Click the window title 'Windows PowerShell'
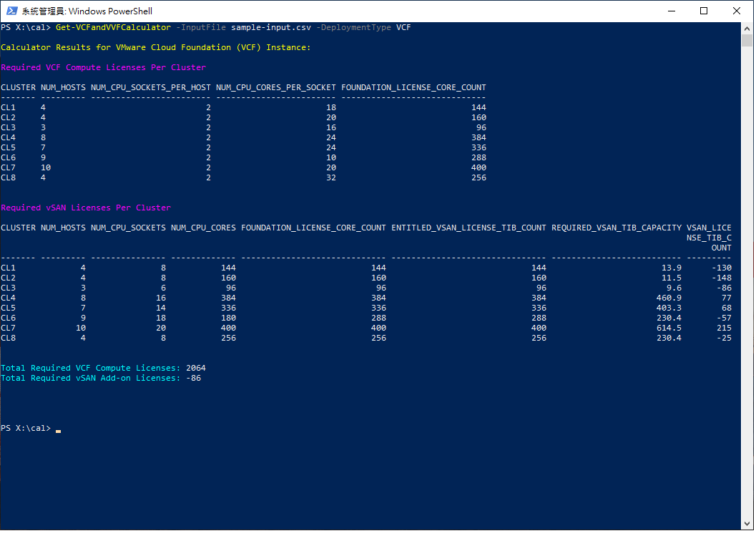This screenshot has width=756, height=541. [110, 11]
